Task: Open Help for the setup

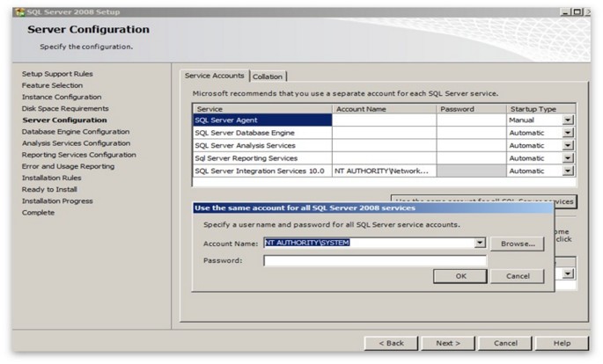Action: point(562,343)
